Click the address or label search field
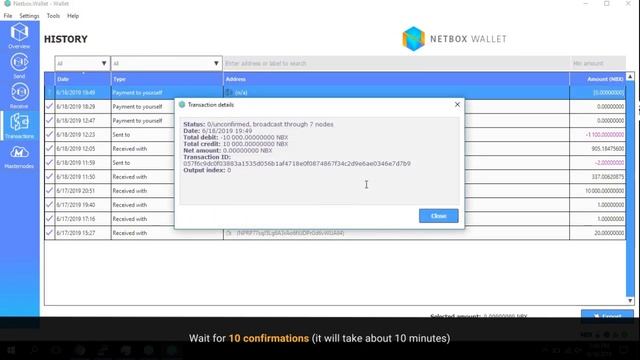 click(396, 63)
